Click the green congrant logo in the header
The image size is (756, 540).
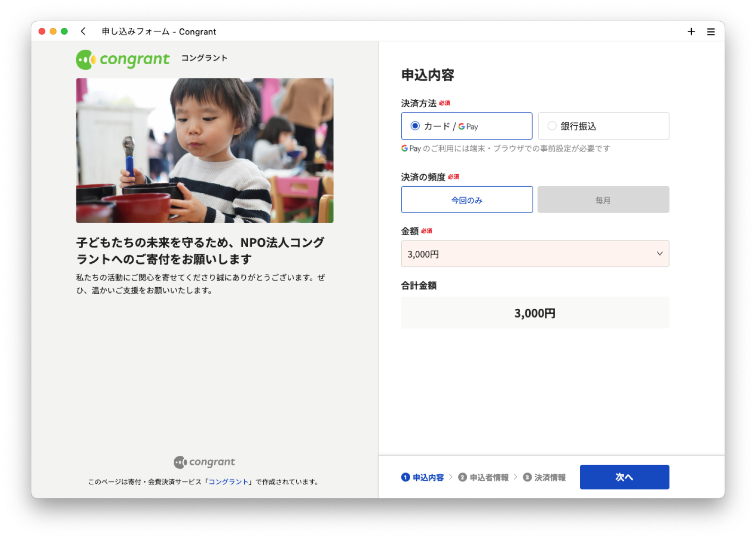click(123, 60)
